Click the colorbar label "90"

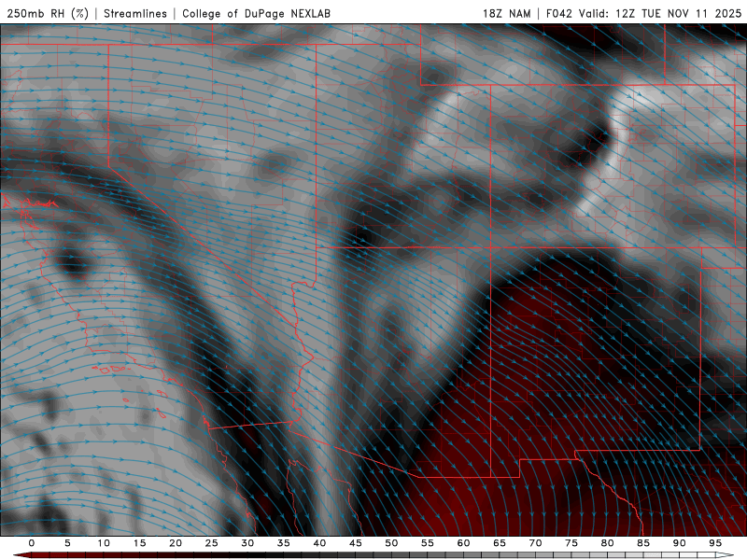coord(679,543)
